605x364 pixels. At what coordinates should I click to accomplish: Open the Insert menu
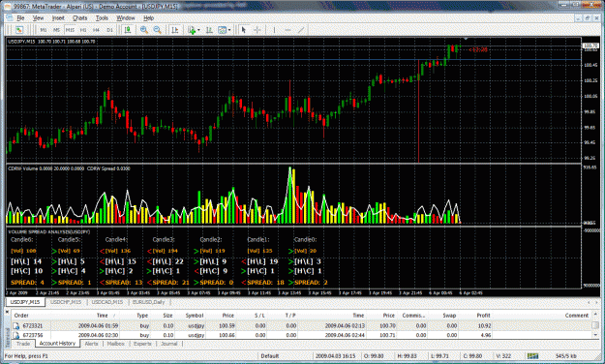click(58, 18)
